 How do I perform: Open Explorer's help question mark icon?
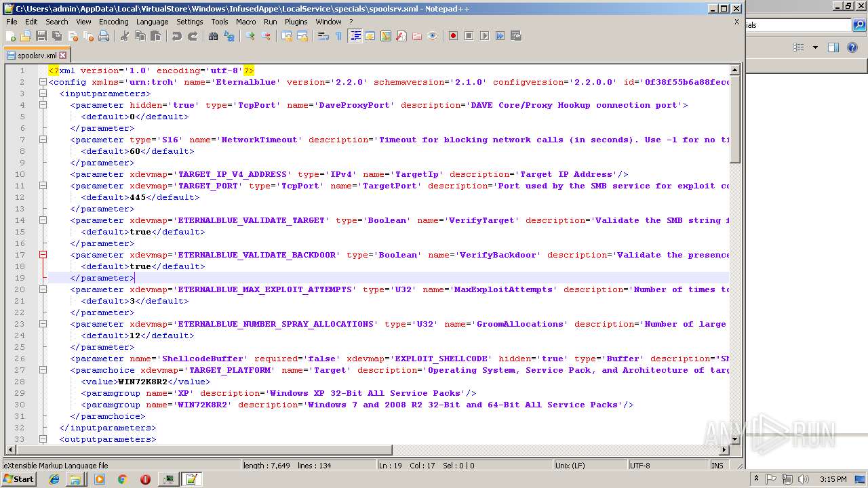pos(854,47)
